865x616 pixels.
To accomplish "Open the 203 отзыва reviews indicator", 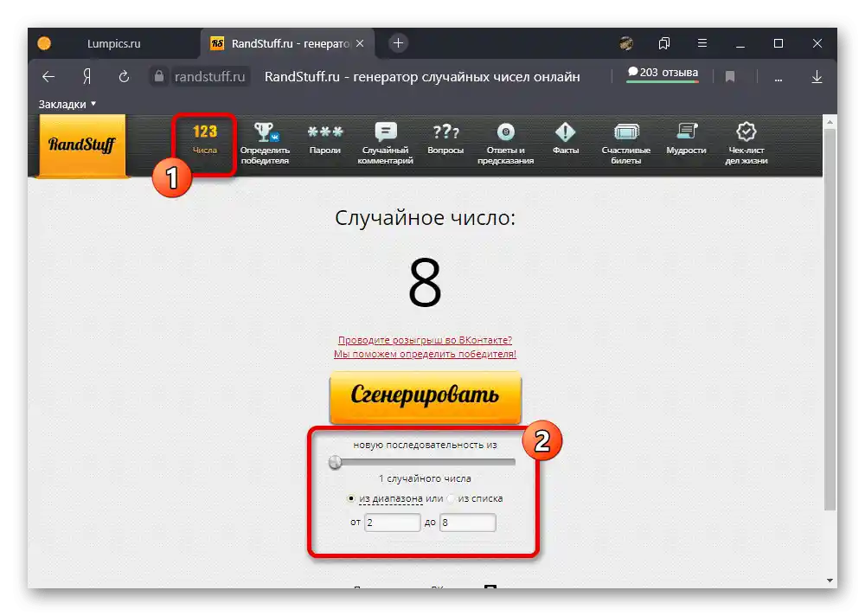I will tap(663, 73).
